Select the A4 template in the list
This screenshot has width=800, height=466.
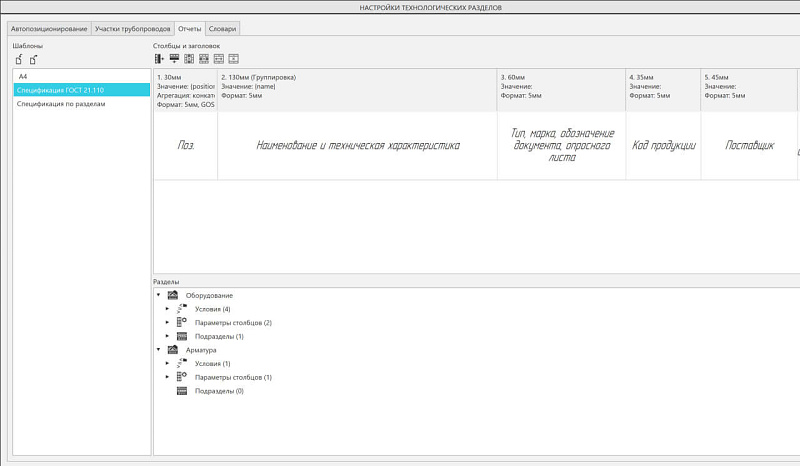[80, 76]
